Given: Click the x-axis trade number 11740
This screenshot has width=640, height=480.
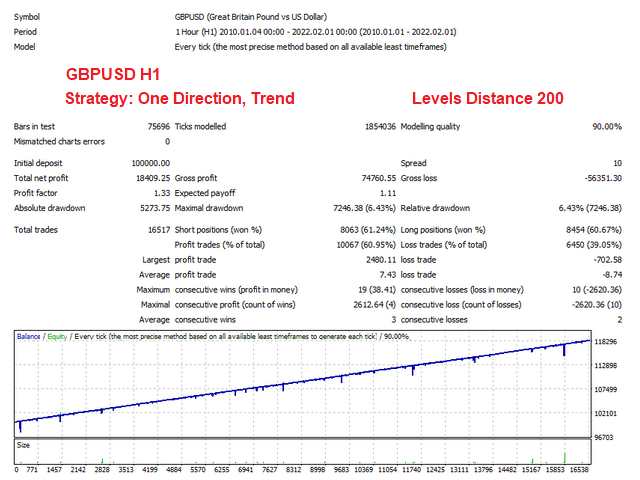Looking at the screenshot, I should (412, 470).
